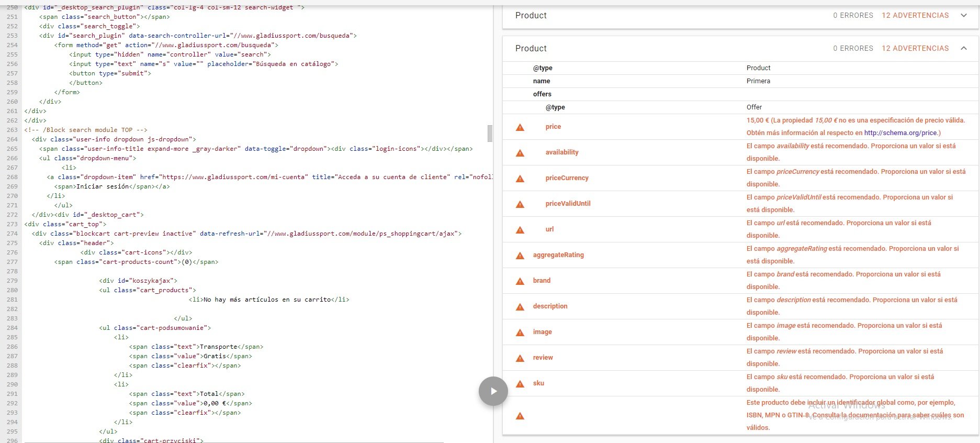
Task: Click warning icon beside priceCurrency row
Action: pyautogui.click(x=520, y=179)
